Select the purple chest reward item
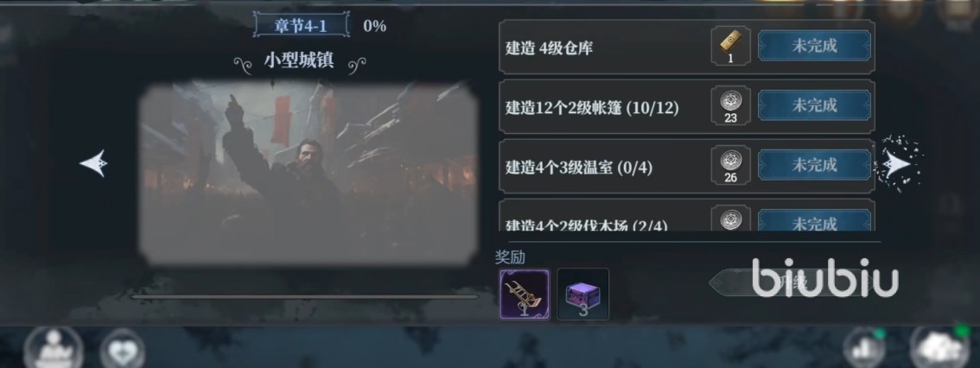980x368 pixels. coord(583,295)
